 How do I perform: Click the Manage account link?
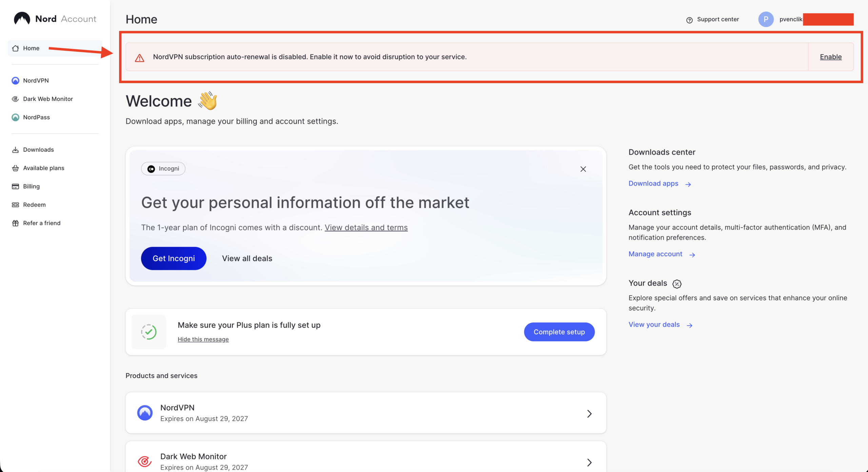point(655,254)
